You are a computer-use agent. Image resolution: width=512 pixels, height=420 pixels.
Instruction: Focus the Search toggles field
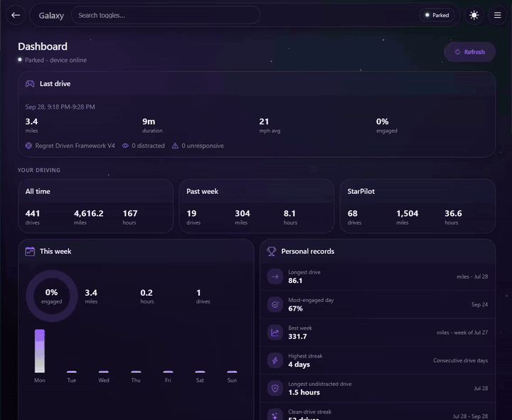166,15
